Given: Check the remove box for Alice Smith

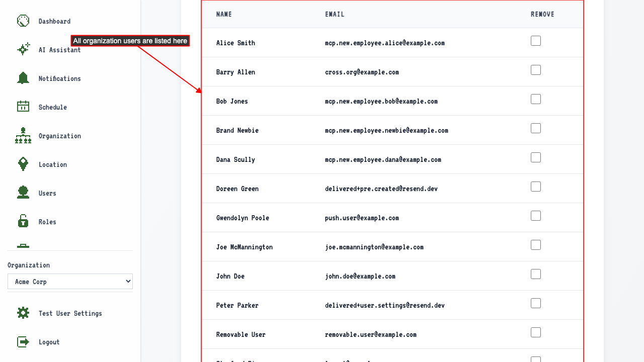Looking at the screenshot, I should (536, 41).
